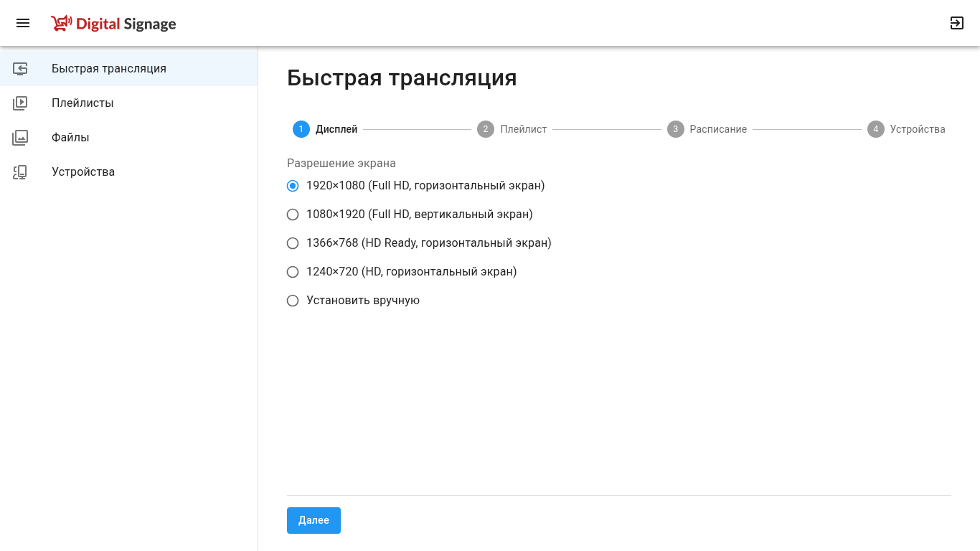
Task: Click step 1 circle for Дисплей
Action: click(301, 129)
